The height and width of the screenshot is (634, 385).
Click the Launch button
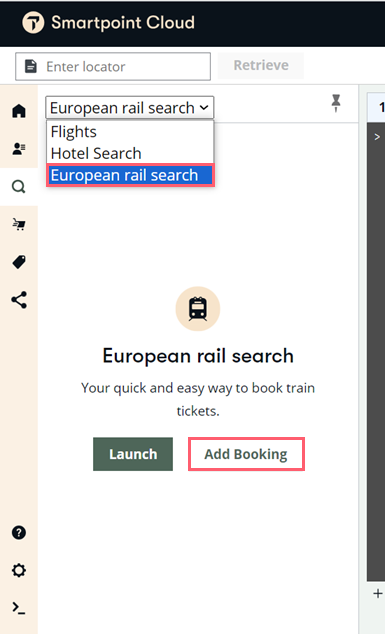coord(133,454)
